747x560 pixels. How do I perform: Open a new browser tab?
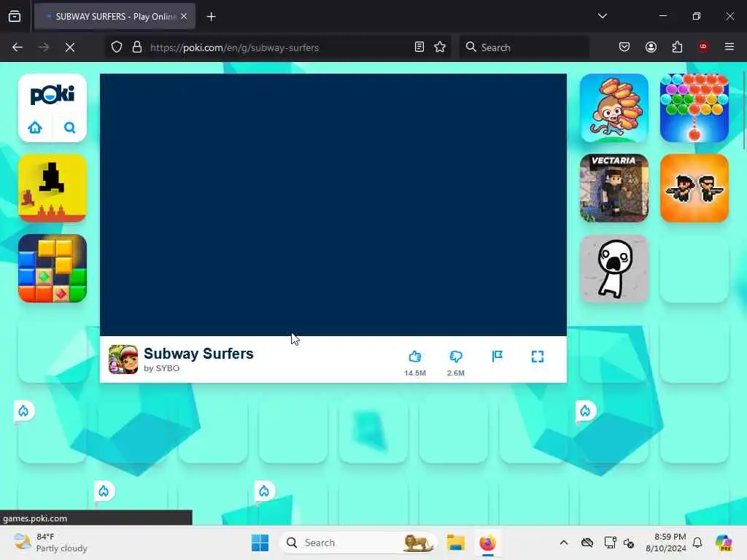pos(211,17)
